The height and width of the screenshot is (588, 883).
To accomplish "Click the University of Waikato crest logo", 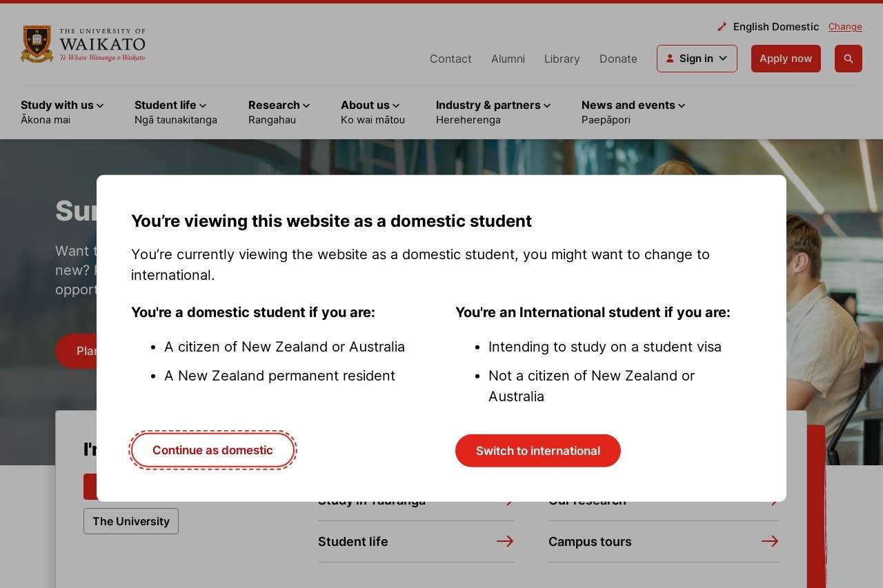I will click(37, 44).
